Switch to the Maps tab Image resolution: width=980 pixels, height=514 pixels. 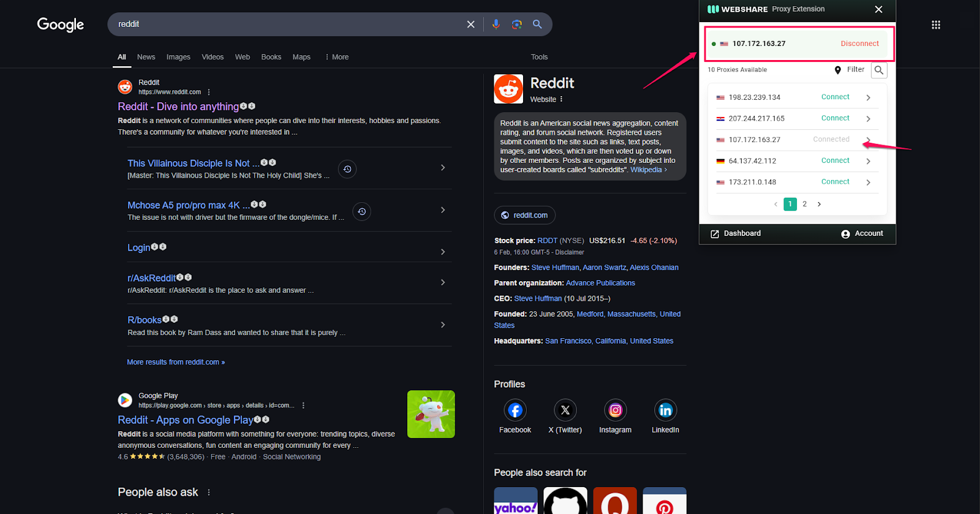301,57
